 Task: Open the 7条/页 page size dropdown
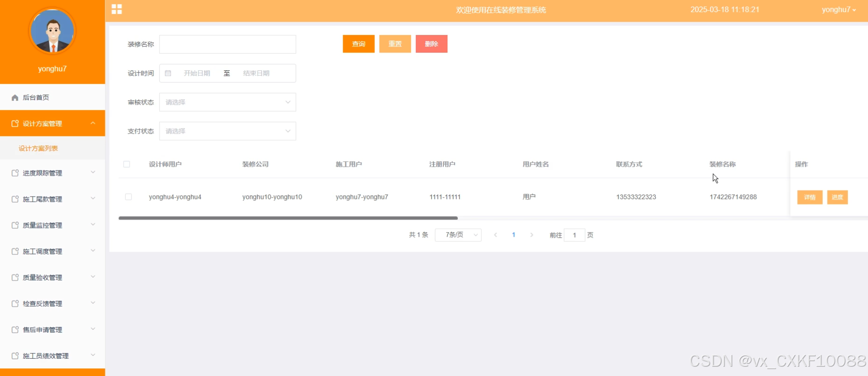click(x=458, y=235)
